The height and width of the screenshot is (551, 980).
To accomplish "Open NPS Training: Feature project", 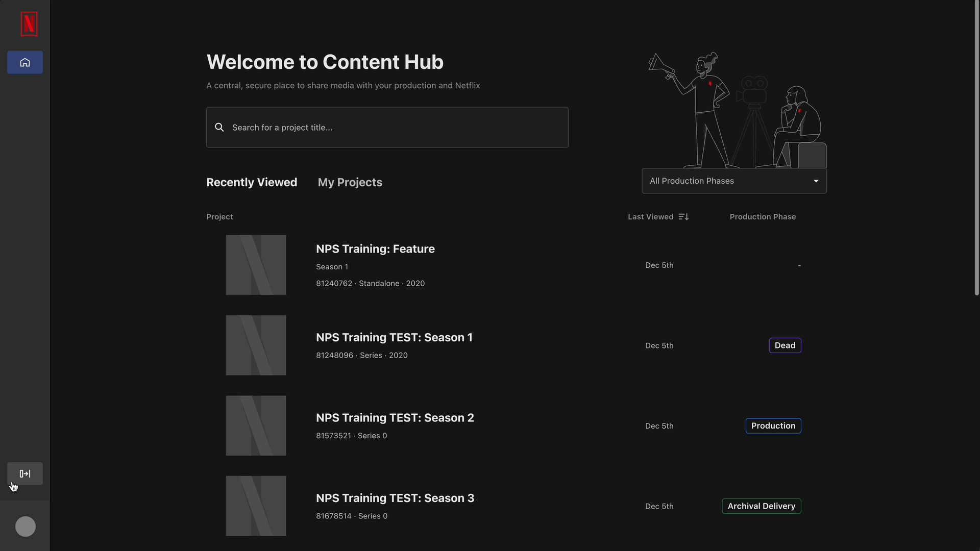I will 375,249.
